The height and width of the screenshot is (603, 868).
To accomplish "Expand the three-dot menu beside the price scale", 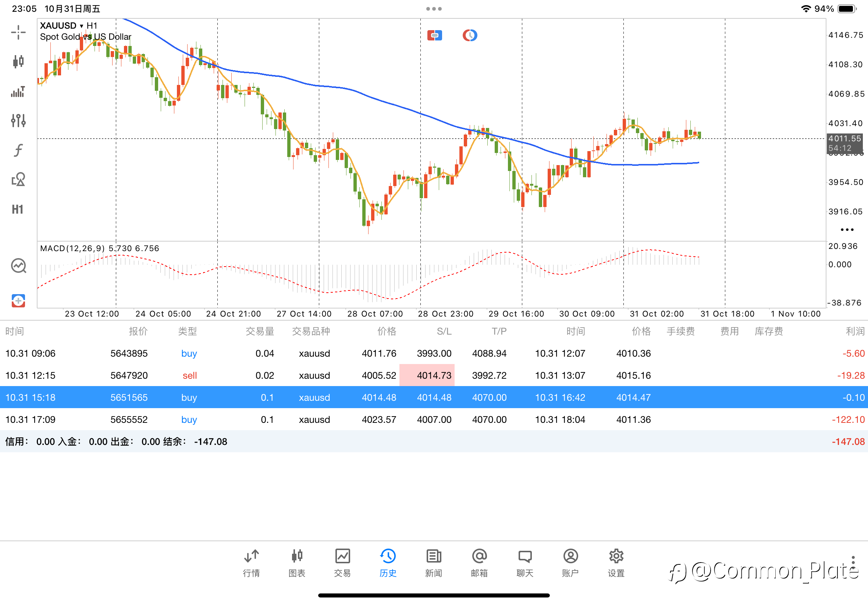I will tap(847, 230).
